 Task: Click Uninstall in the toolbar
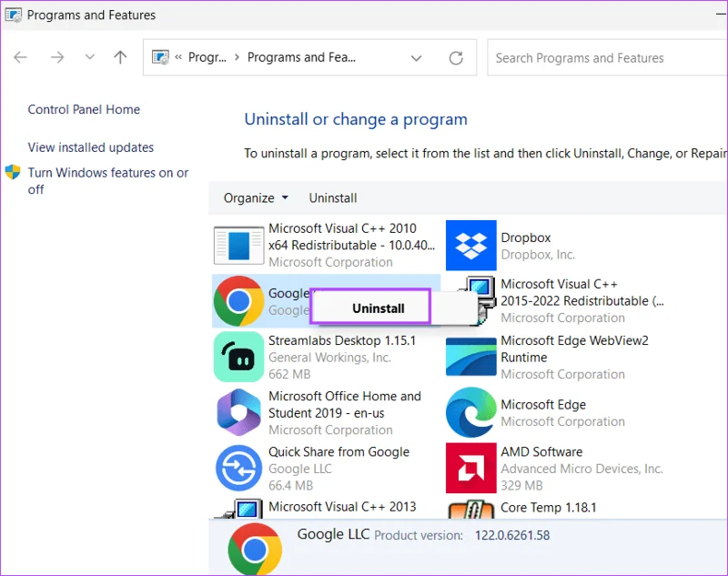click(333, 198)
